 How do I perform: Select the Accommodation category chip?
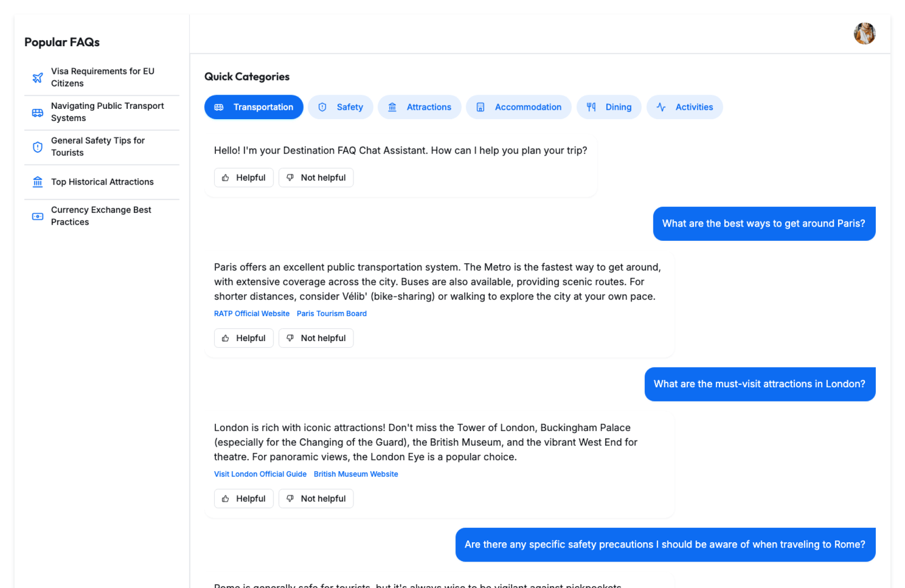pos(518,107)
